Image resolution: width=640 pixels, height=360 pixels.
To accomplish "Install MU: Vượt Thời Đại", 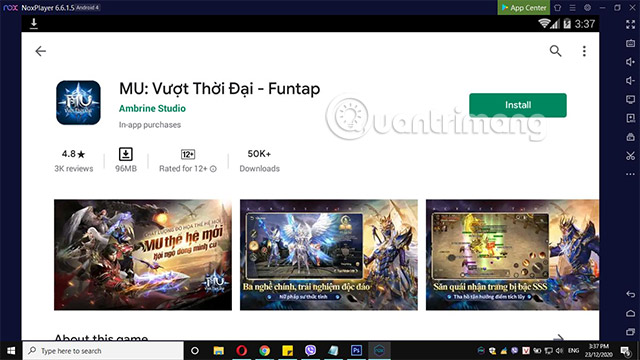I will (x=518, y=105).
